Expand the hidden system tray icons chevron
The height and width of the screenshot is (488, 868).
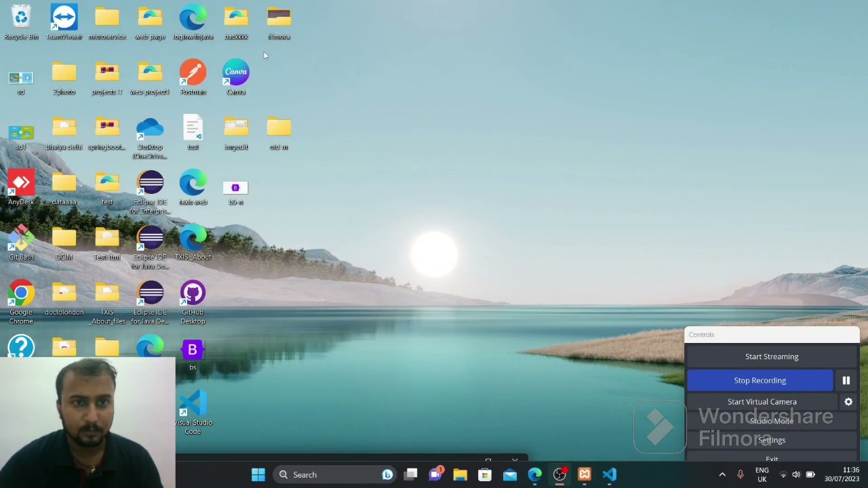722,474
